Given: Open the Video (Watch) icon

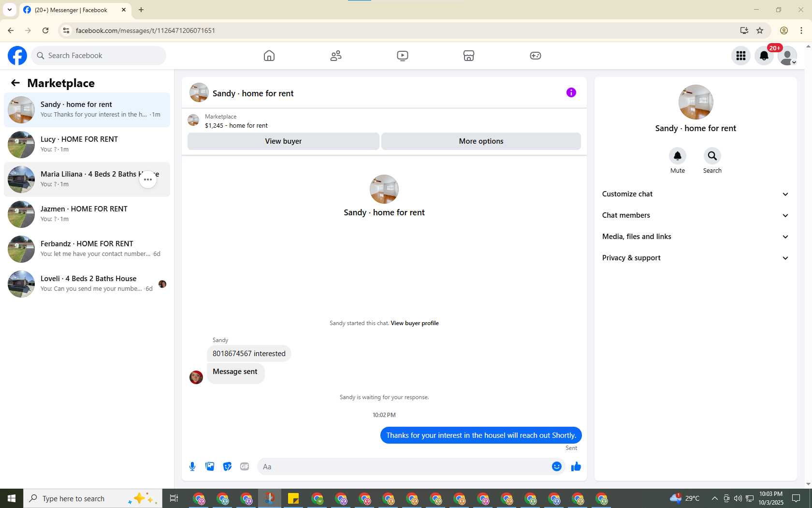Looking at the screenshot, I should coord(403,56).
